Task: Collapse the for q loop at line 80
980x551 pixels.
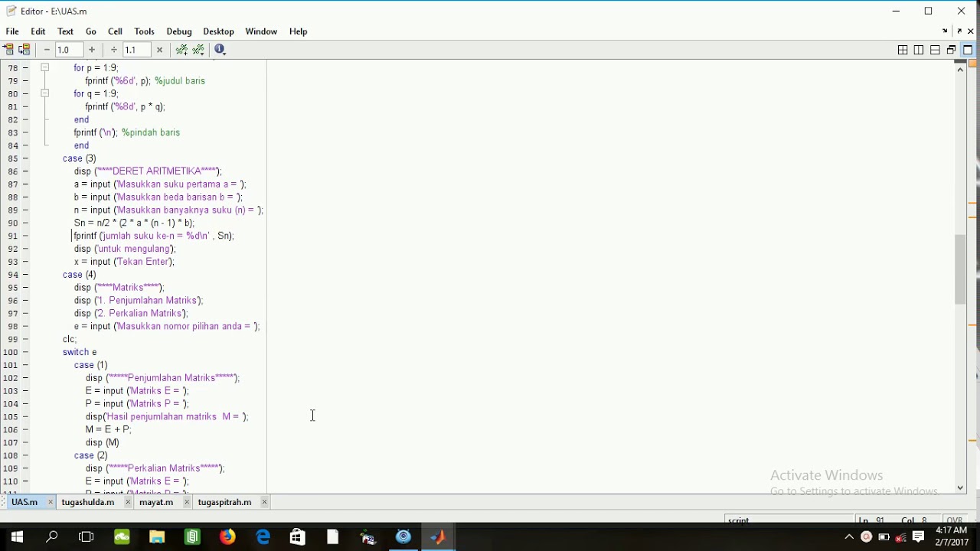Action: 44,93
